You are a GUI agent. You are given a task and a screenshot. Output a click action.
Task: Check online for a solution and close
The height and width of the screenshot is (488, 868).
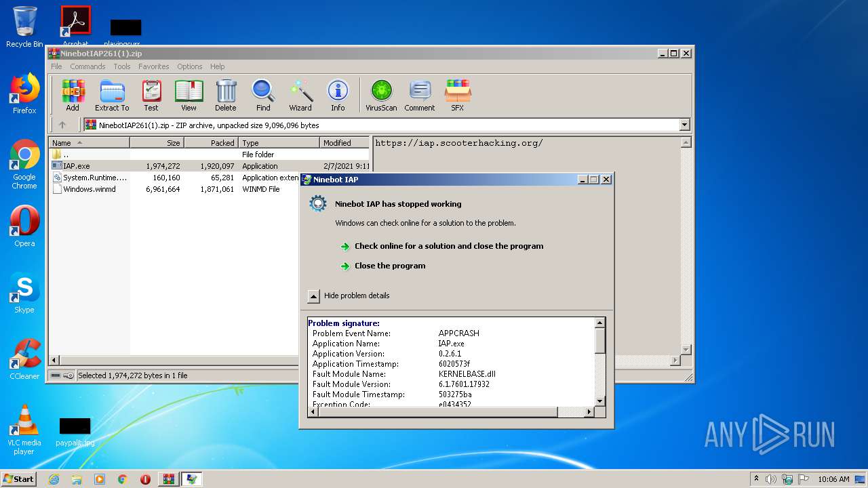point(449,246)
